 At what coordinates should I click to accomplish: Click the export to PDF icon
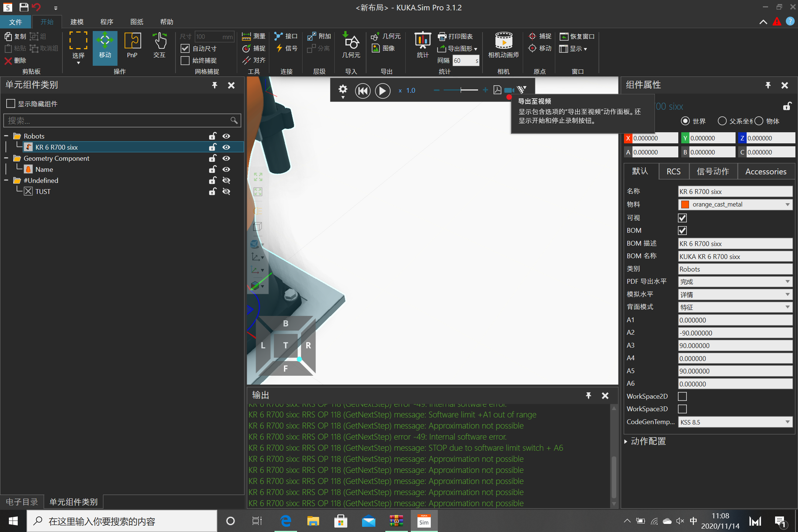[497, 90]
